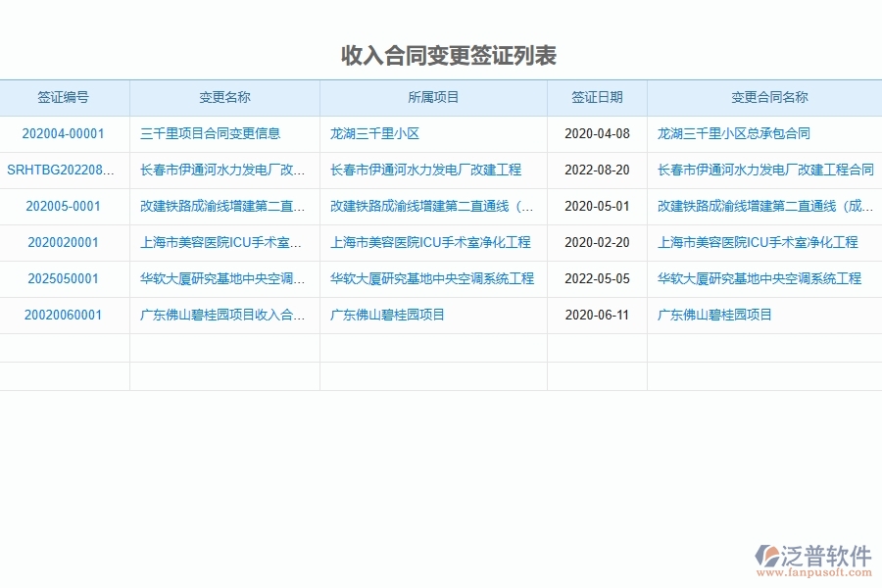
Task: Open link 签证编号 2025050001
Action: click(64, 279)
